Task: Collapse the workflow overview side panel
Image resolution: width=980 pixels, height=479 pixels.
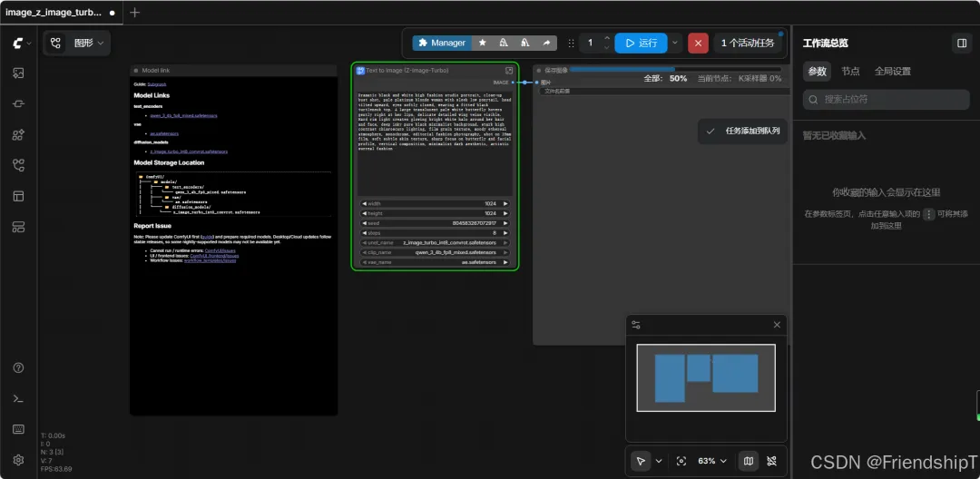Action: pos(961,43)
